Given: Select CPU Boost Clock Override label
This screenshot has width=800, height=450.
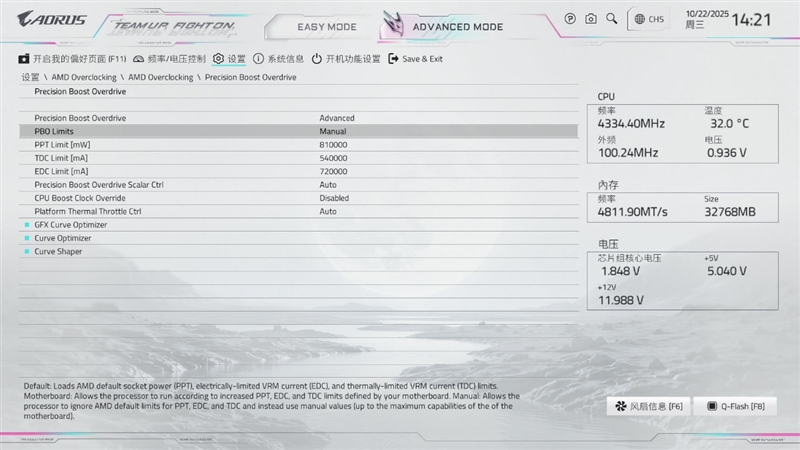Looking at the screenshot, I should 80,198.
